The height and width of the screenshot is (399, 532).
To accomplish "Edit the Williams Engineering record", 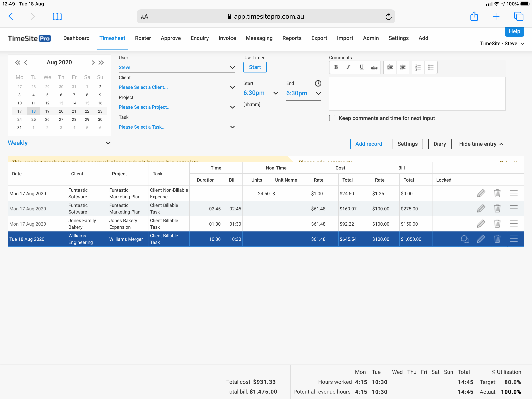I will coord(481,239).
